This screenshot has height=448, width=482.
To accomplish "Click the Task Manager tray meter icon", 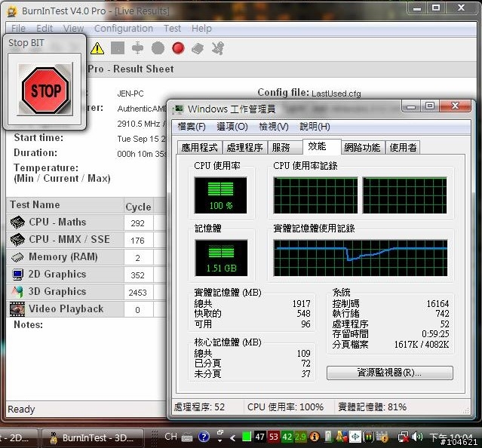I will click(369, 437).
